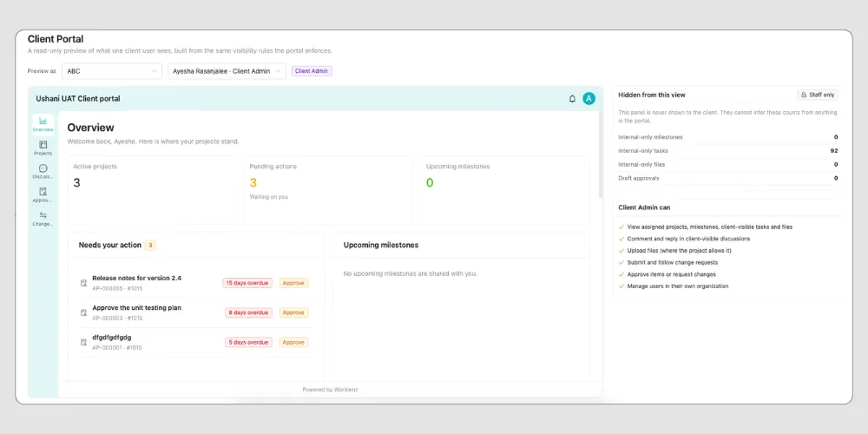The width and height of the screenshot is (868, 434).
Task: Click the Submit and follow change requests line
Action: 673,262
